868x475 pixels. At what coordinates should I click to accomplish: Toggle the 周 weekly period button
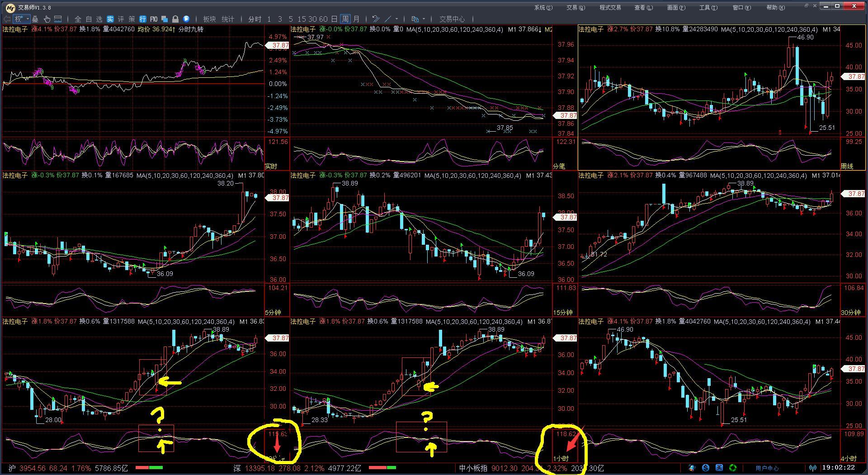tap(345, 19)
